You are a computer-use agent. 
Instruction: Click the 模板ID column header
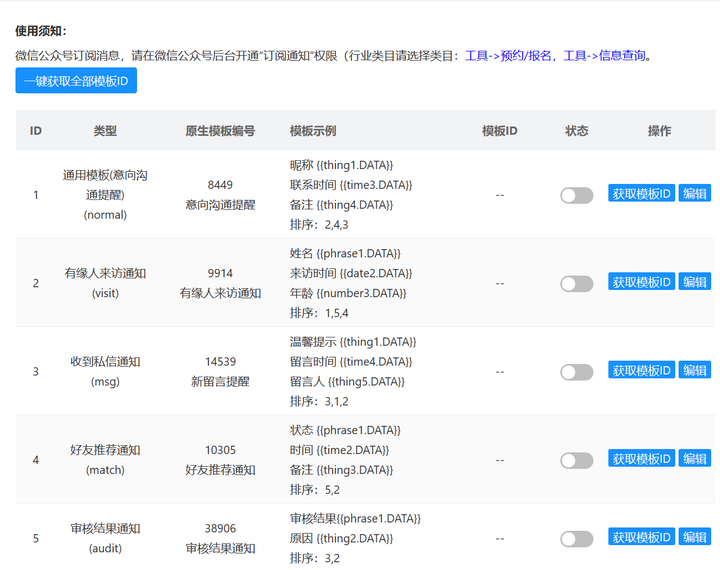500,131
